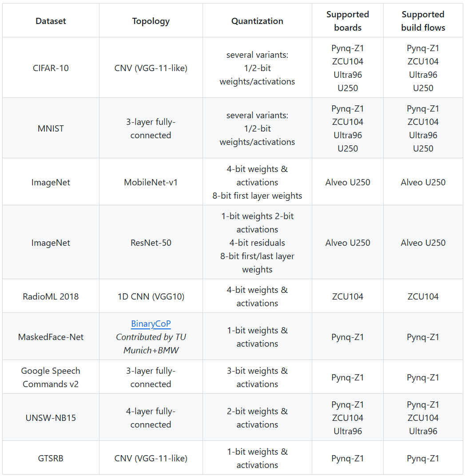Click Google Speech Commands v2 cell
Image resolution: width=465 pixels, height=476 pixels.
coord(51,377)
